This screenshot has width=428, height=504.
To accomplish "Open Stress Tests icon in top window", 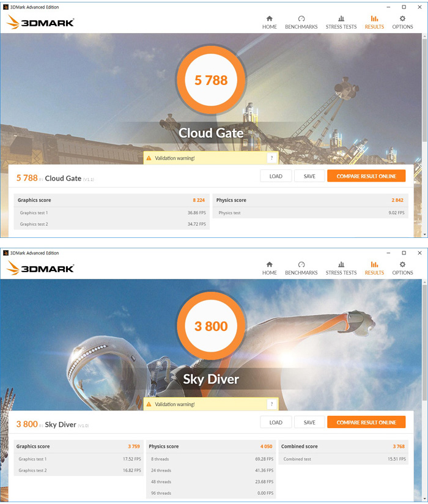I will point(341,18).
